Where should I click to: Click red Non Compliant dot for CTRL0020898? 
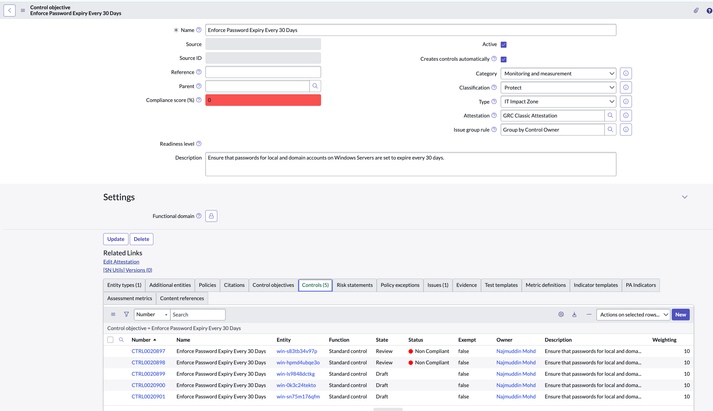pyautogui.click(x=411, y=362)
